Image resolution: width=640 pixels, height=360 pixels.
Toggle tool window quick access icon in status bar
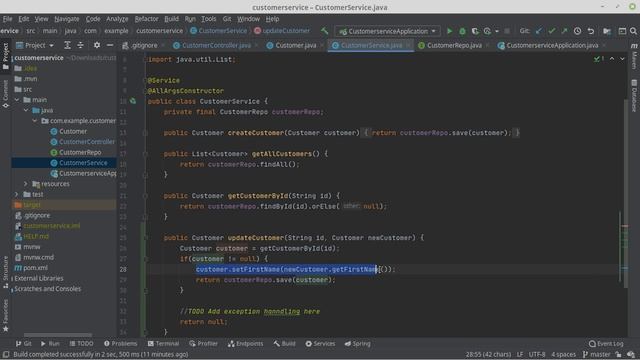tap(6, 354)
